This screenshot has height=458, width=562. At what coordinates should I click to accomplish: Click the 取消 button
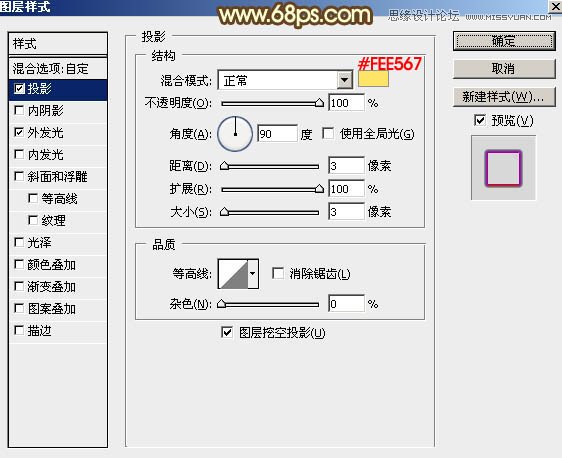click(x=504, y=69)
